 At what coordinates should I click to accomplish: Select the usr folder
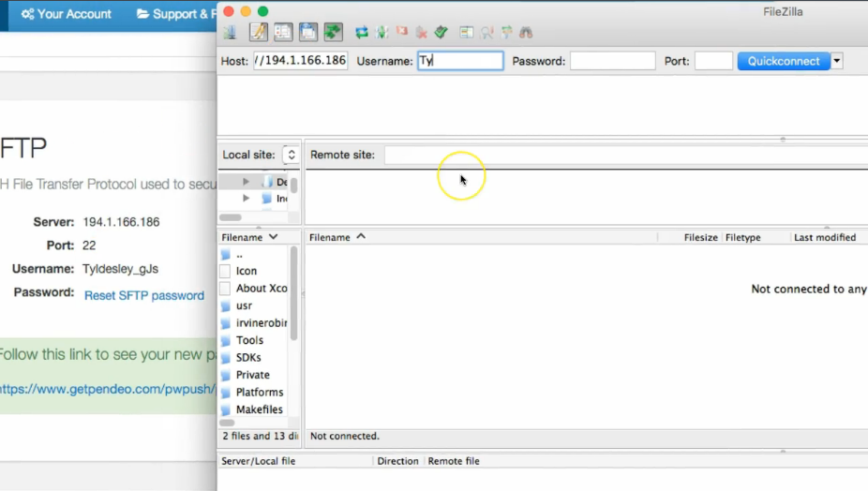coord(244,305)
